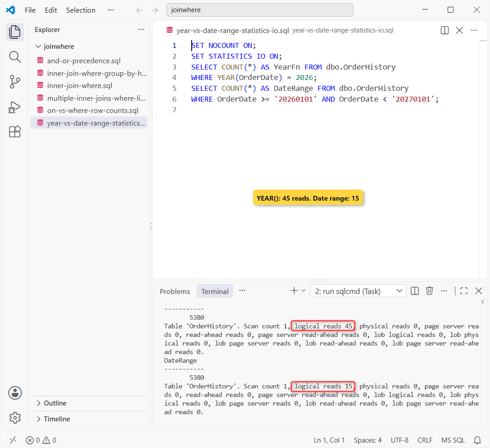Open the Search view
The height and width of the screenshot is (448, 490).
point(14,57)
